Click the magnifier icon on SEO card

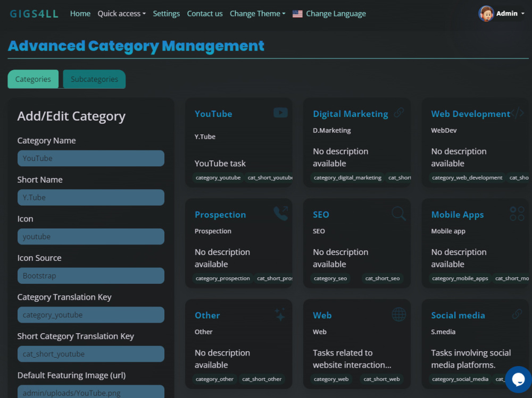pos(398,214)
